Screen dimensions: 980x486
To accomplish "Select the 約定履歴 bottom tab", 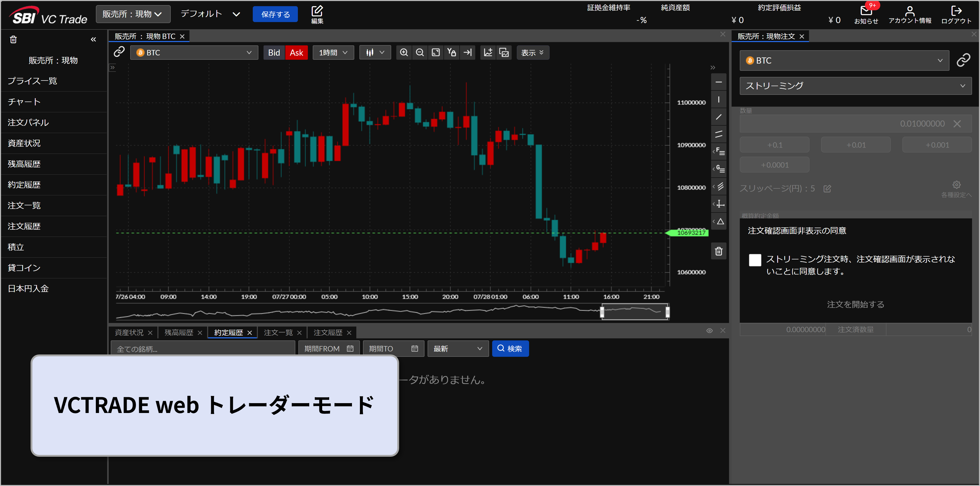I will click(x=228, y=332).
